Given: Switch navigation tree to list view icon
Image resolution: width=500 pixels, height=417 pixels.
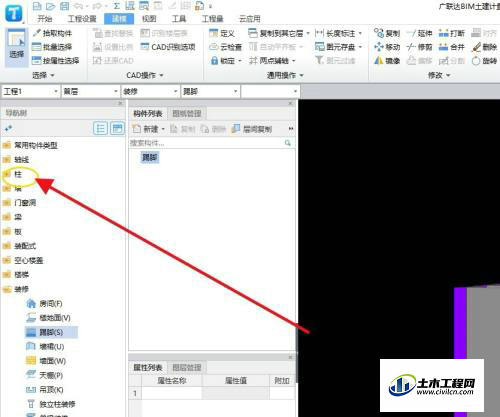Looking at the screenshot, I should [x=100, y=128].
